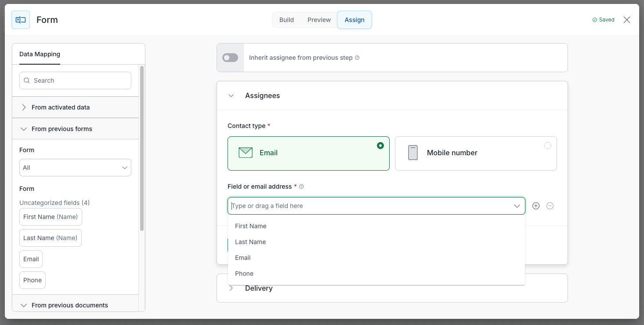The height and width of the screenshot is (325, 644).
Task: Switch to the Build tab
Action: (286, 20)
